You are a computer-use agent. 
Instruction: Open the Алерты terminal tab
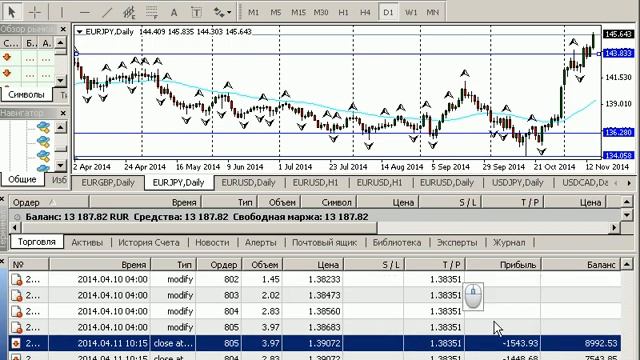coord(260,242)
